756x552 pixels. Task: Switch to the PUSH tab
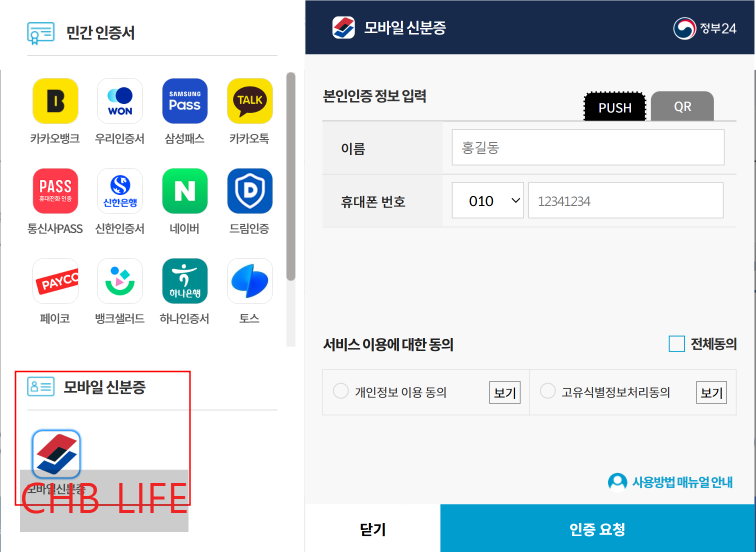(x=615, y=106)
